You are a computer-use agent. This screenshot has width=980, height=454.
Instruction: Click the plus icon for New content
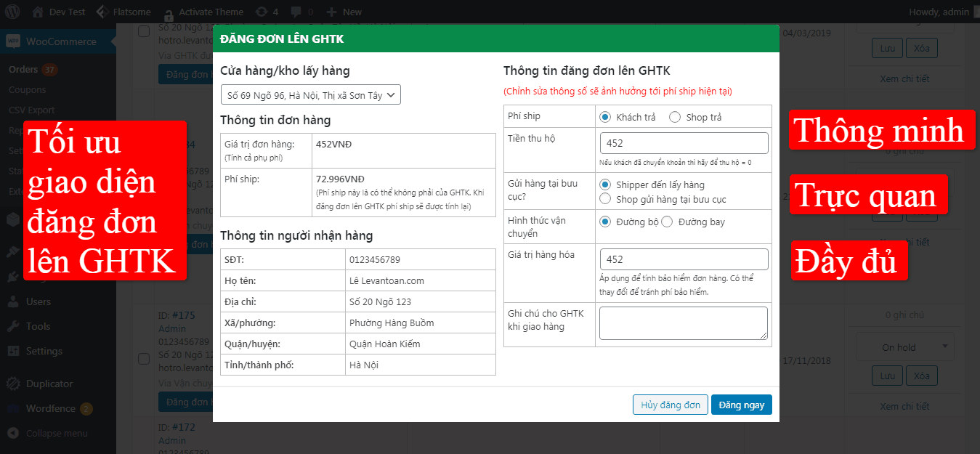tap(331, 12)
